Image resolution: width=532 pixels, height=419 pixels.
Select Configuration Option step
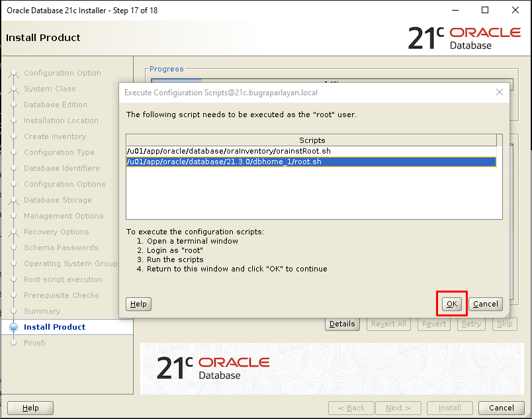(x=62, y=73)
